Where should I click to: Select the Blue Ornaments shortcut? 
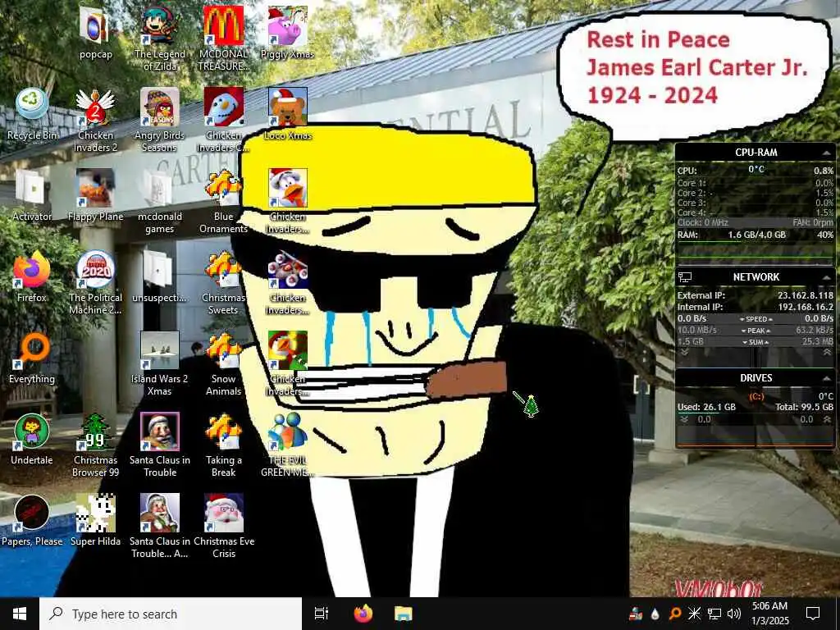point(223,201)
